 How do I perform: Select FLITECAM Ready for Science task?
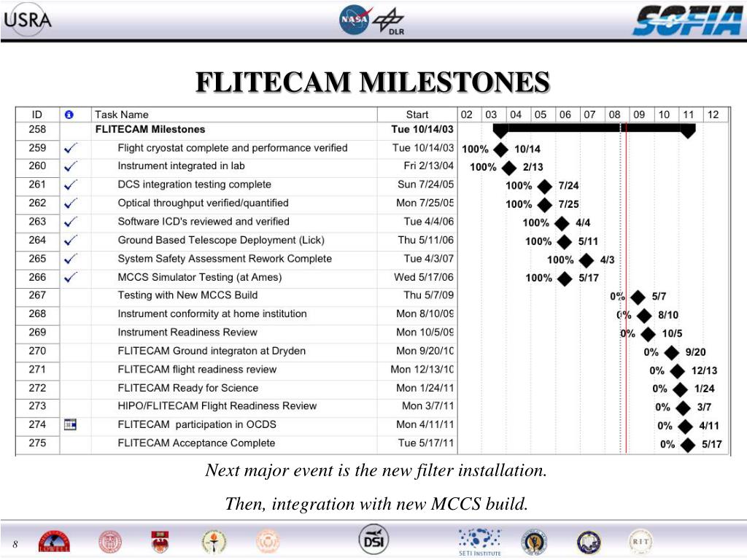pyautogui.click(x=187, y=388)
